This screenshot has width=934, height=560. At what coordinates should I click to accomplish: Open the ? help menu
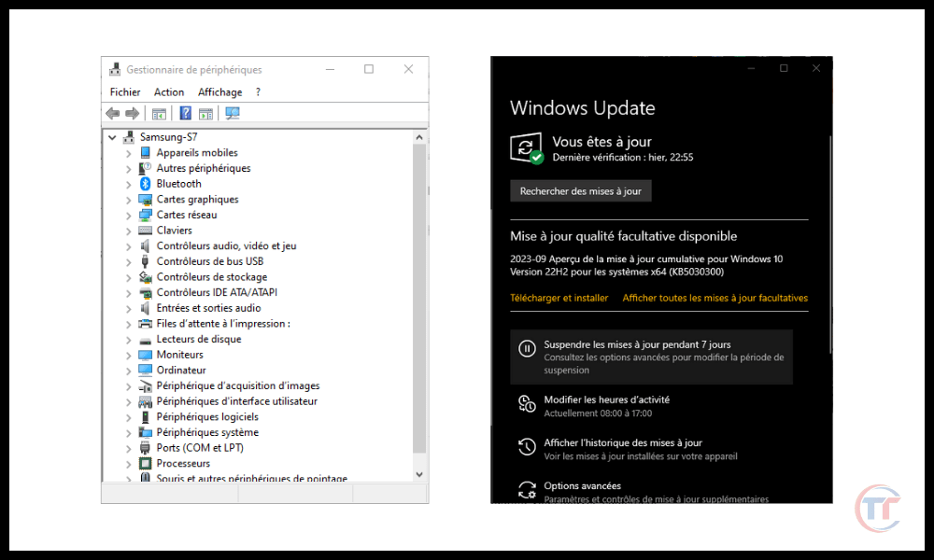258,92
